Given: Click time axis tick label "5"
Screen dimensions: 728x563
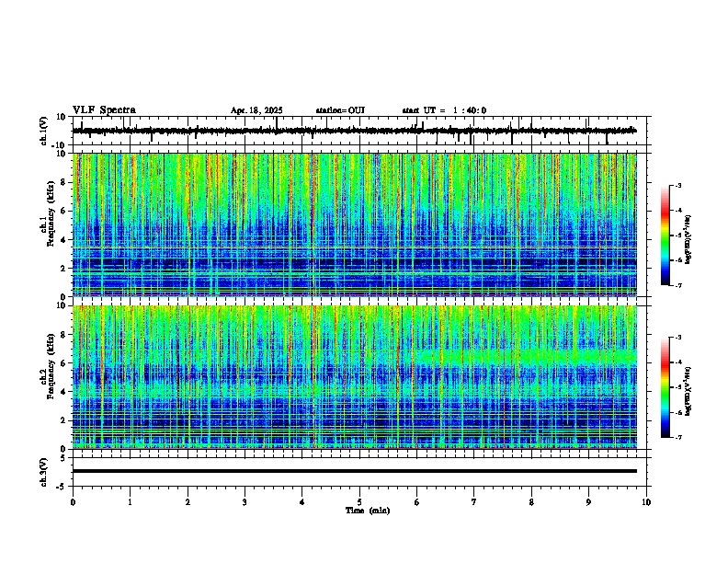Looking at the screenshot, I should pos(359,502).
